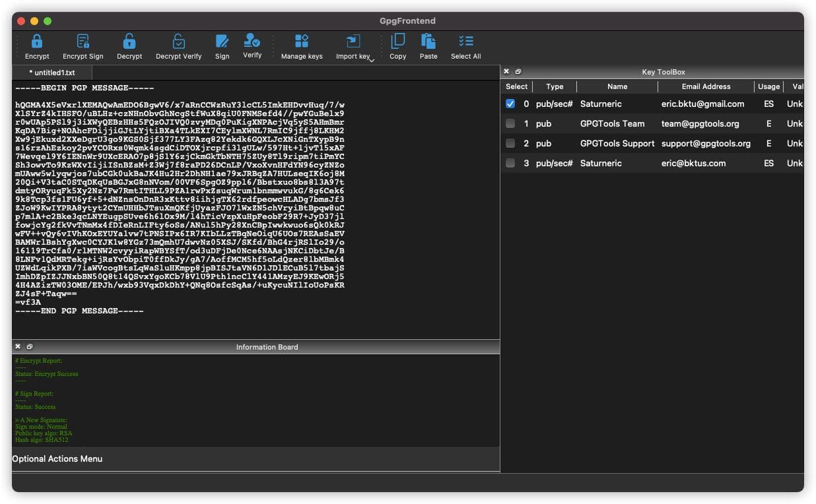This screenshot has width=816, height=504.
Task: Click the Sign Report heading
Action: click(34, 394)
